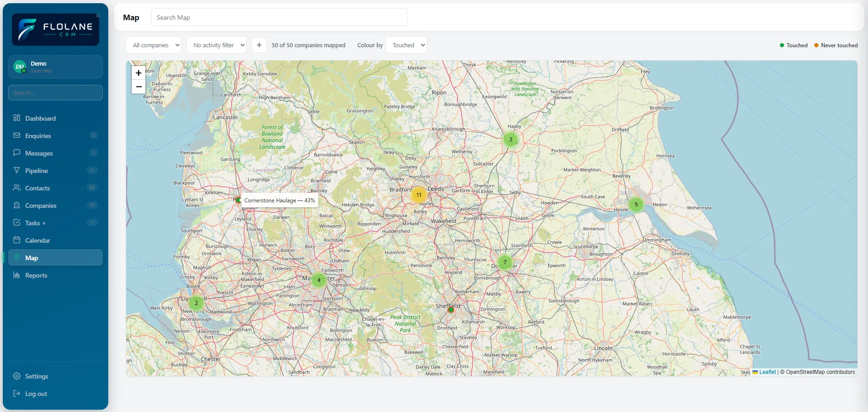Screen dimensions: 868x412
Task: Click the Companies count badge 50
Action: click(x=92, y=205)
